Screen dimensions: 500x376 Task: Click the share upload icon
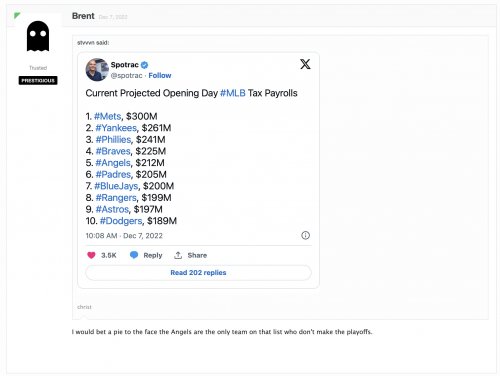click(178, 255)
